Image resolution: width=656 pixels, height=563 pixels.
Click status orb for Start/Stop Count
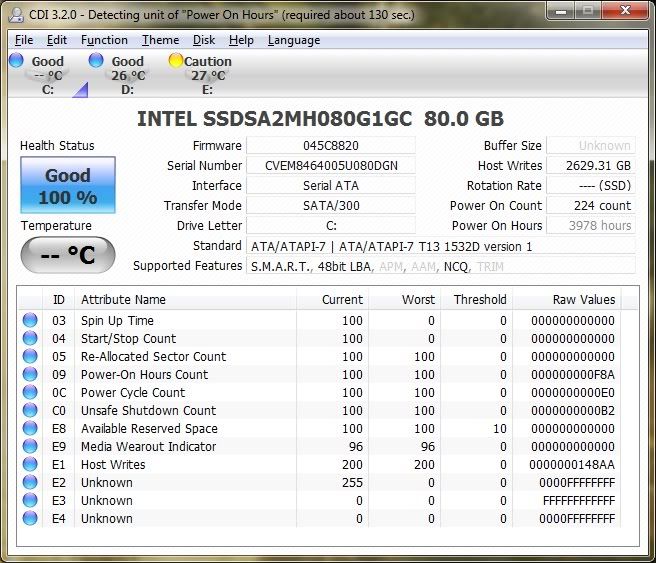(x=30, y=338)
